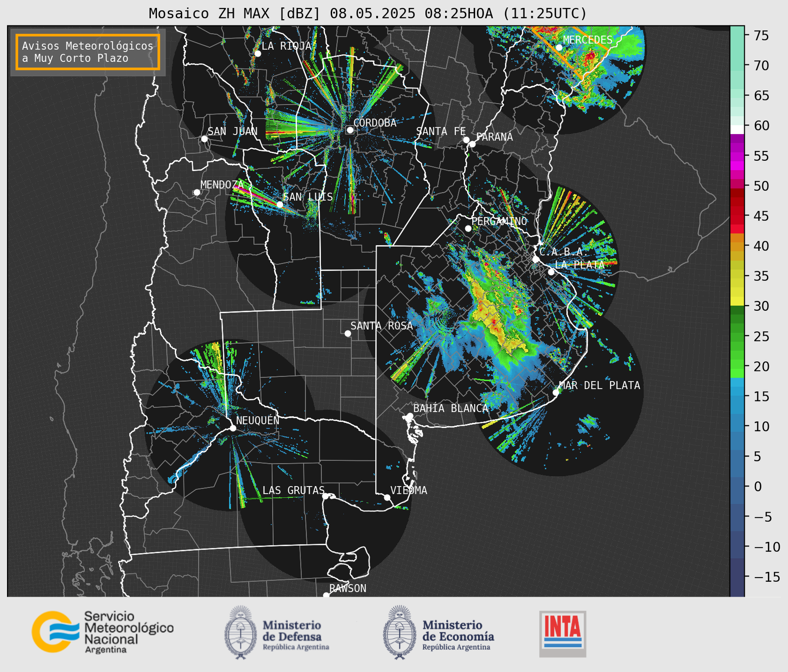Viewport: 788px width, 672px height.
Task: Click the C.A.B.A. city marker dot
Action: (x=536, y=259)
